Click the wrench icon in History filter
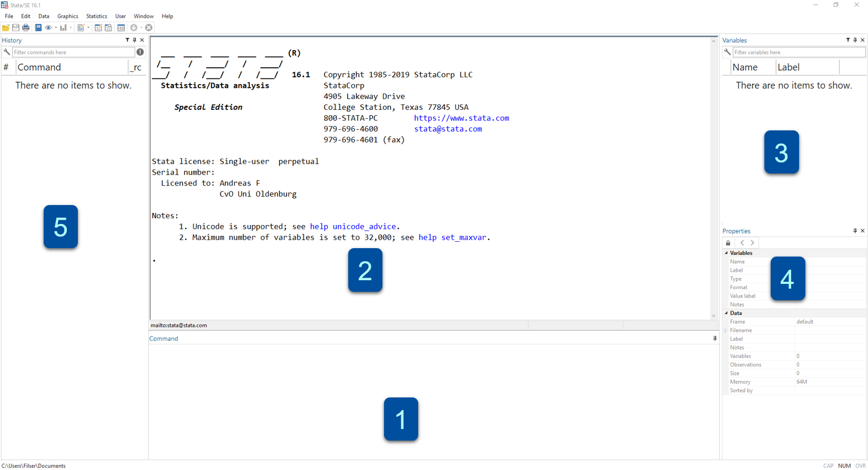This screenshot has height=470, width=868. [7, 52]
